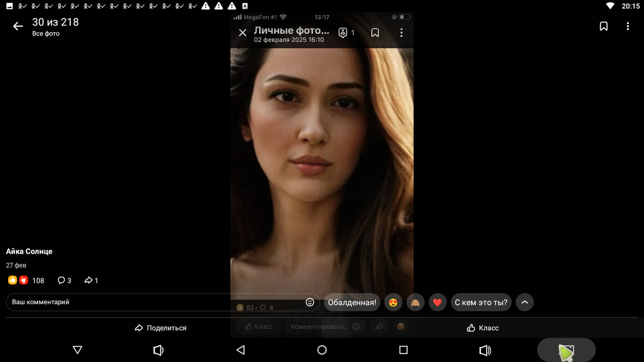Open the three-dot overflow menu at top right
The height and width of the screenshot is (362, 644).
pos(628,26)
